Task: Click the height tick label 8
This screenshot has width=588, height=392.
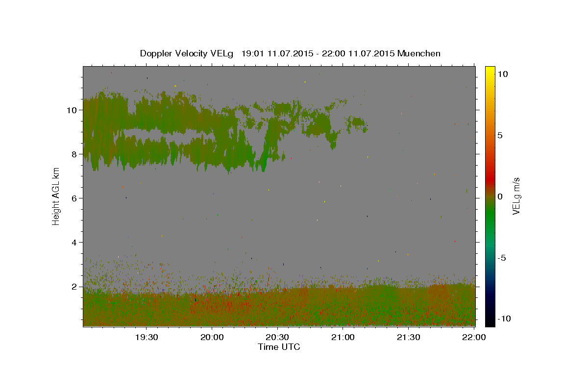Action: tap(75, 154)
